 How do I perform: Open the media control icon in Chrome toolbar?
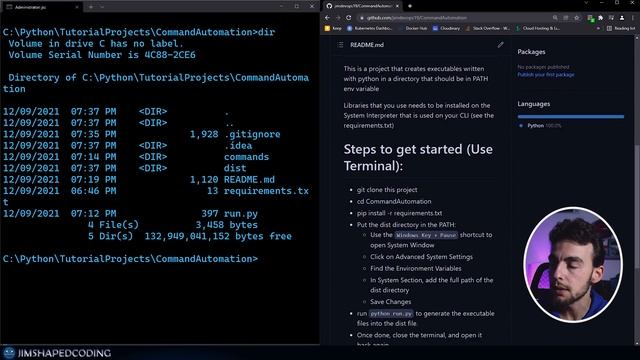[611, 18]
